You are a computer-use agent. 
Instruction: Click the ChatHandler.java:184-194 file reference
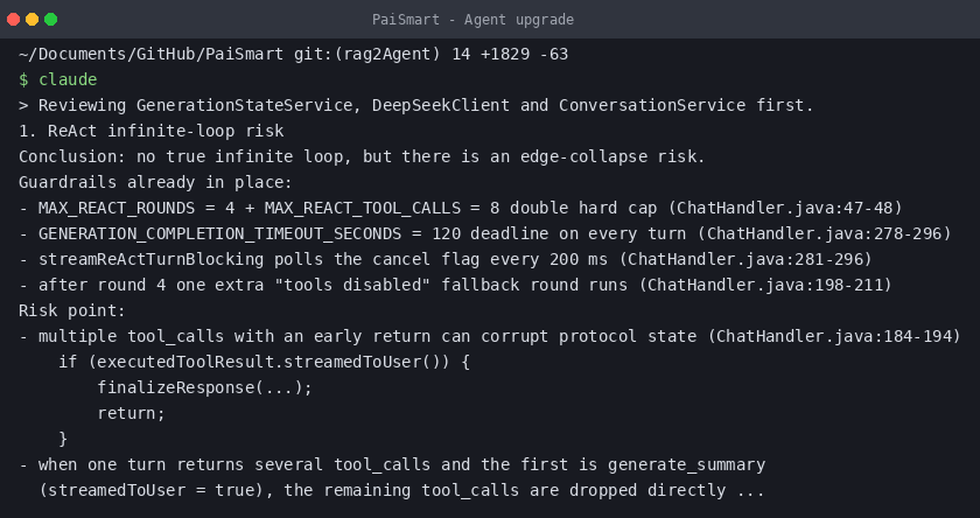(834, 337)
